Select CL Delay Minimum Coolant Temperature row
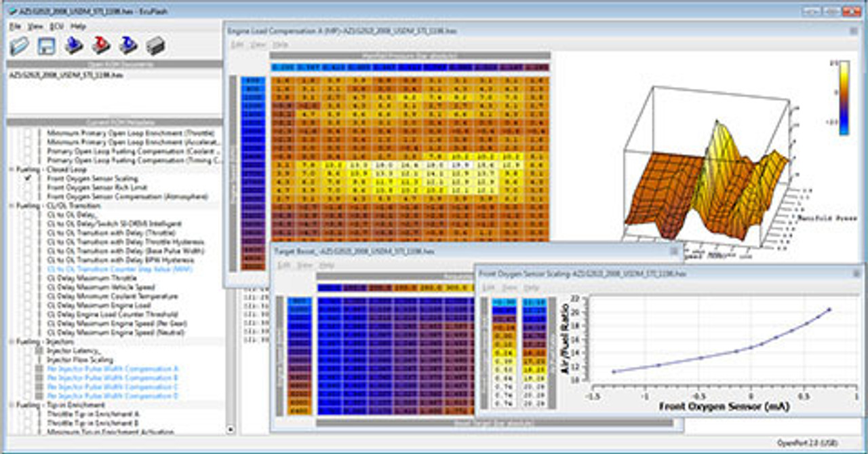 click(113, 297)
